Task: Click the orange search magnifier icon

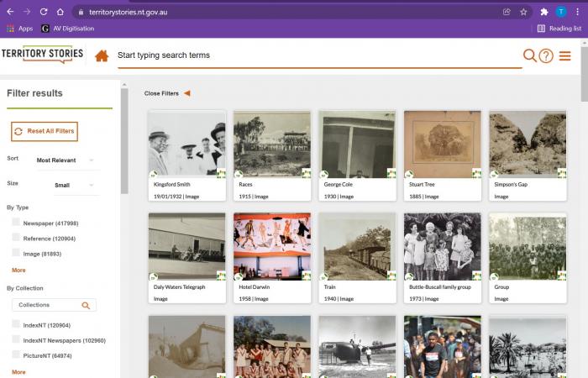Action: point(529,55)
